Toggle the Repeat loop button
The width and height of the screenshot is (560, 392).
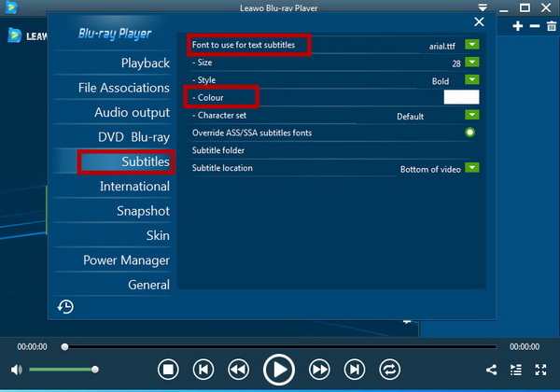point(390,370)
